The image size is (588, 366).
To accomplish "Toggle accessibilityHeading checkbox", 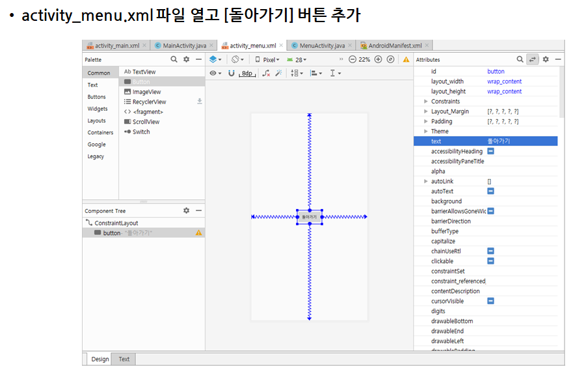I will 490,151.
